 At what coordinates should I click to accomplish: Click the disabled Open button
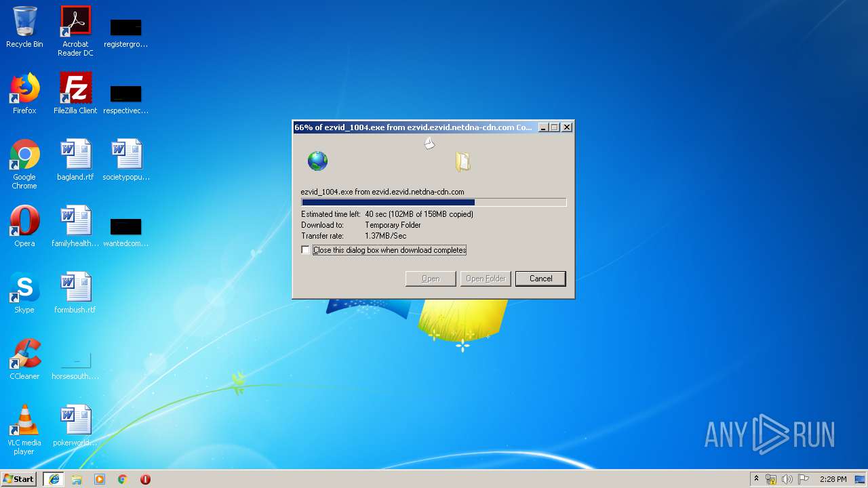431,279
